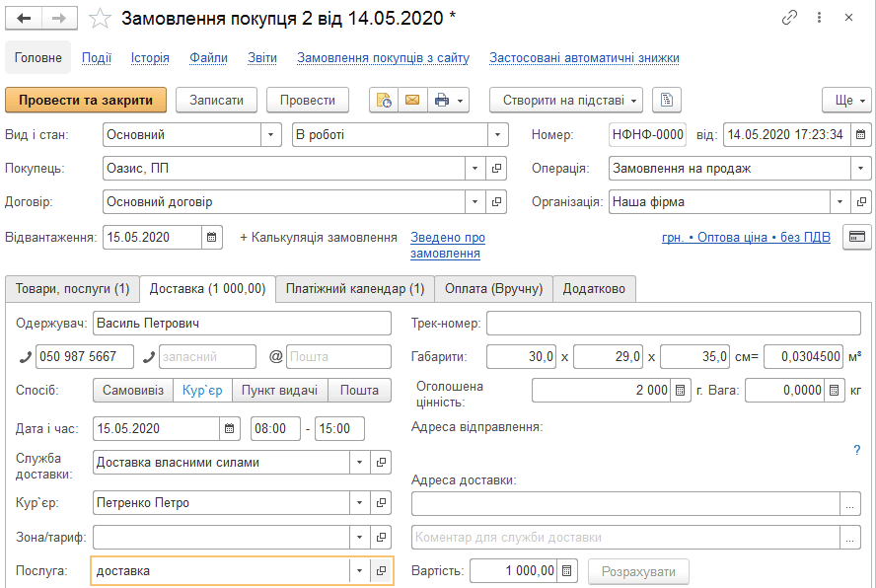
Task: Open calculator for Вага field
Action: click(835, 390)
